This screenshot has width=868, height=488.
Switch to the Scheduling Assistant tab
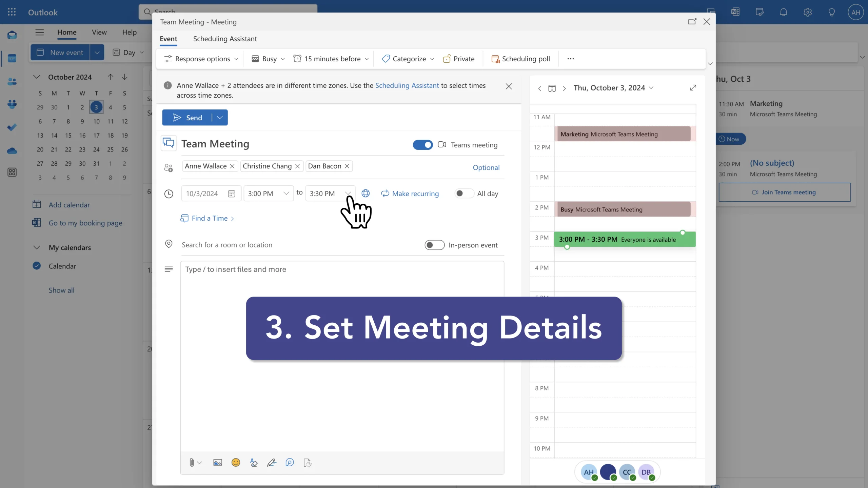[x=225, y=39]
